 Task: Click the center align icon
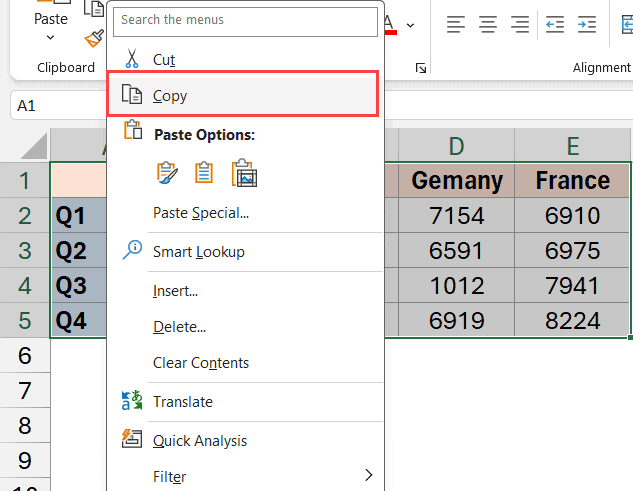(x=488, y=24)
